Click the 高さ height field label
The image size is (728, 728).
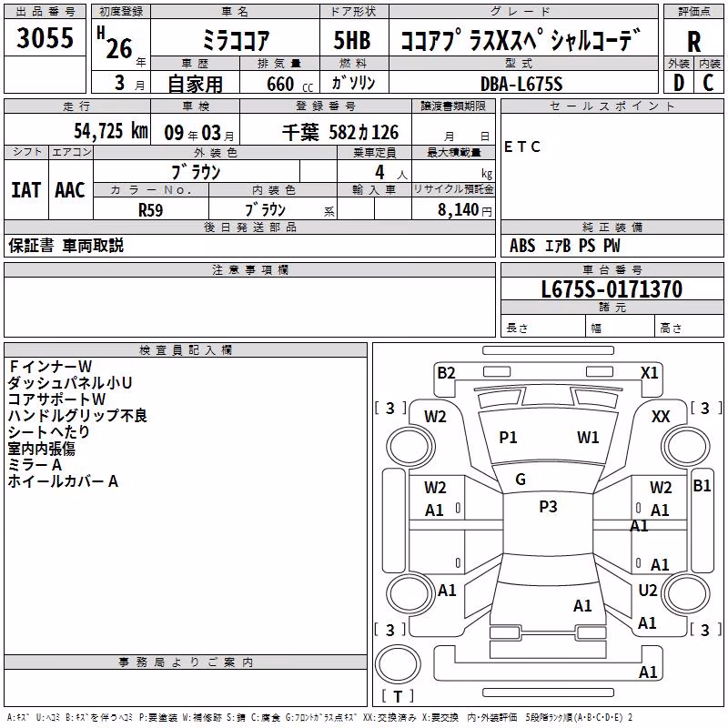coord(671,329)
